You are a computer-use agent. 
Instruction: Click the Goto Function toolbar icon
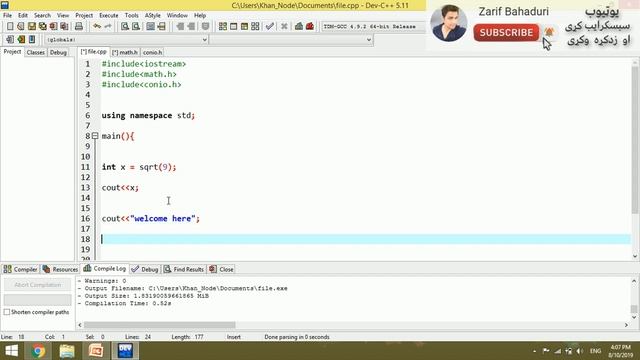tap(151, 27)
